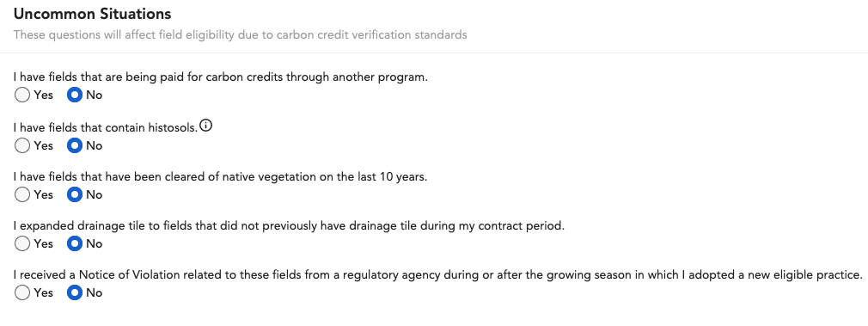Choose No for fields containing histosols
Image resolution: width=868 pixels, height=326 pixels.
coord(74,145)
